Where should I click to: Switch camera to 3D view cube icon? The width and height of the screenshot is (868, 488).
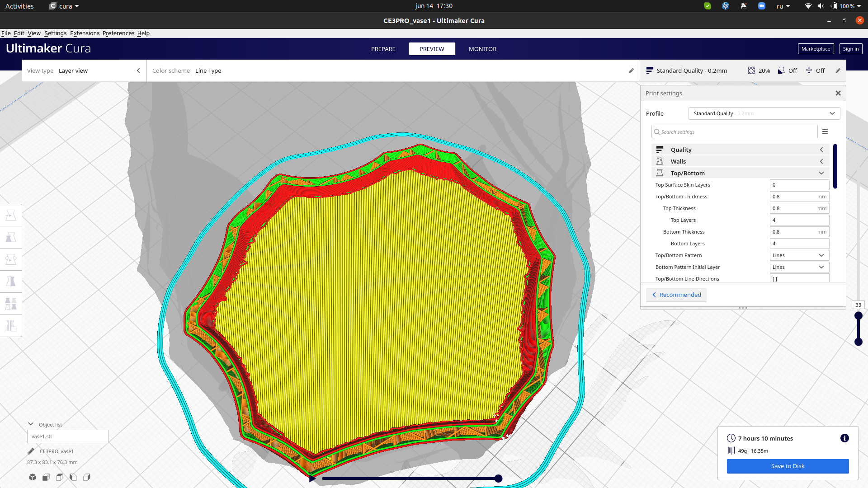33,477
